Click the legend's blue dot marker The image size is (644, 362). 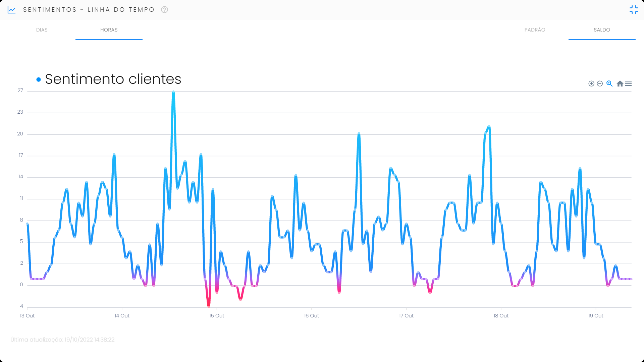click(x=39, y=79)
